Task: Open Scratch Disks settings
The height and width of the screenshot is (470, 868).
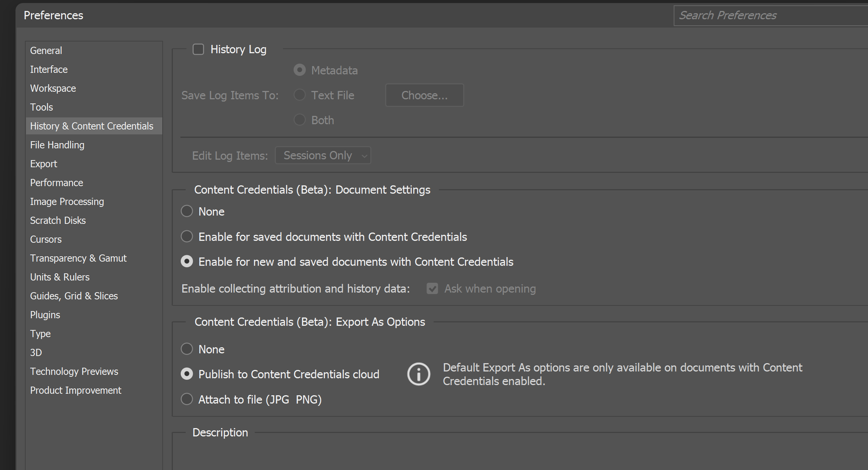Action: point(58,220)
